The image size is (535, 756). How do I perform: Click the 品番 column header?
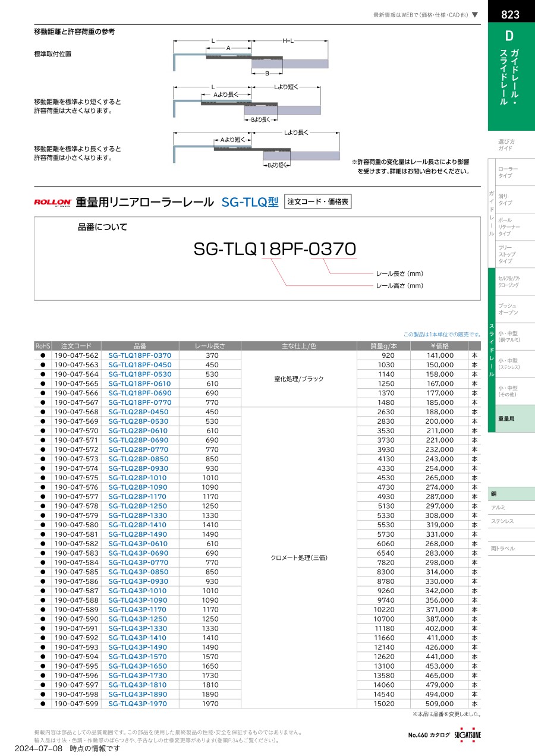140,346
